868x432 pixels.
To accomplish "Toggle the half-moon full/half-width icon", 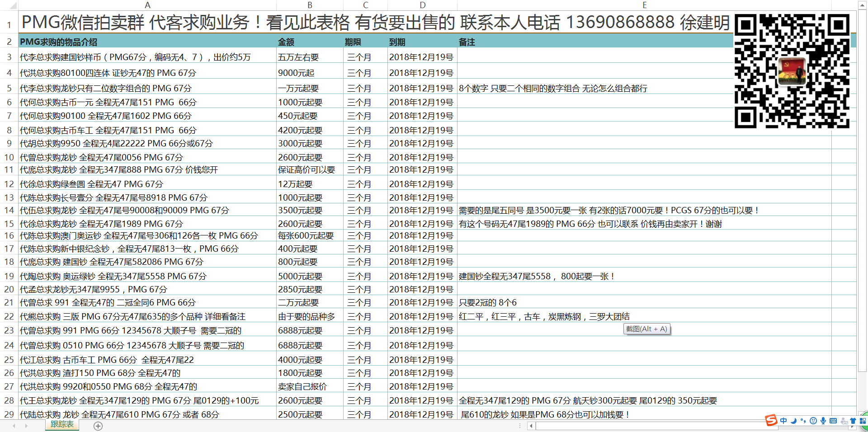I will pos(793,421).
